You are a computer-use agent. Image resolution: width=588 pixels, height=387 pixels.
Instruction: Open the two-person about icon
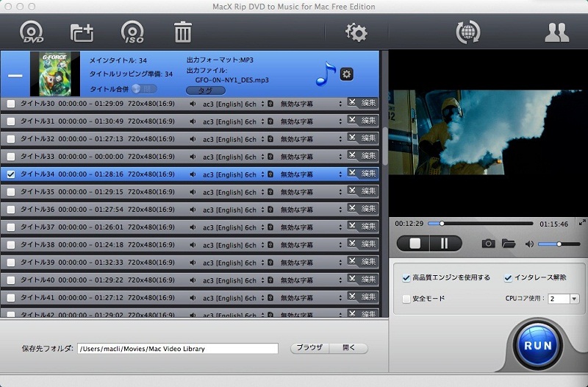click(557, 32)
